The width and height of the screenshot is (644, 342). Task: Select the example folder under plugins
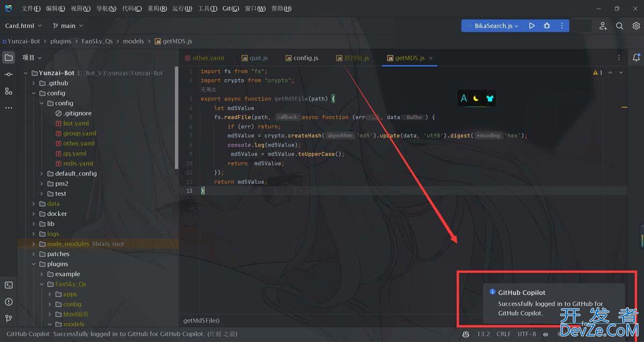pos(68,274)
